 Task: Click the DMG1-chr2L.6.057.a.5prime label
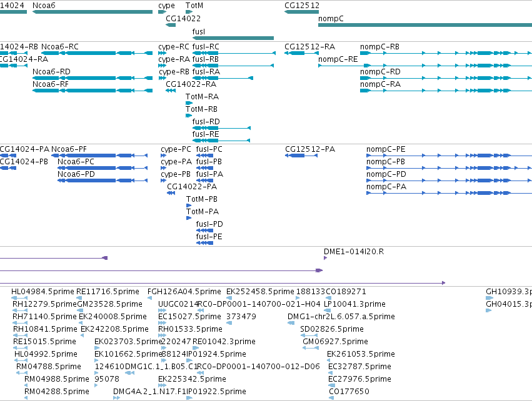[x=341, y=317]
